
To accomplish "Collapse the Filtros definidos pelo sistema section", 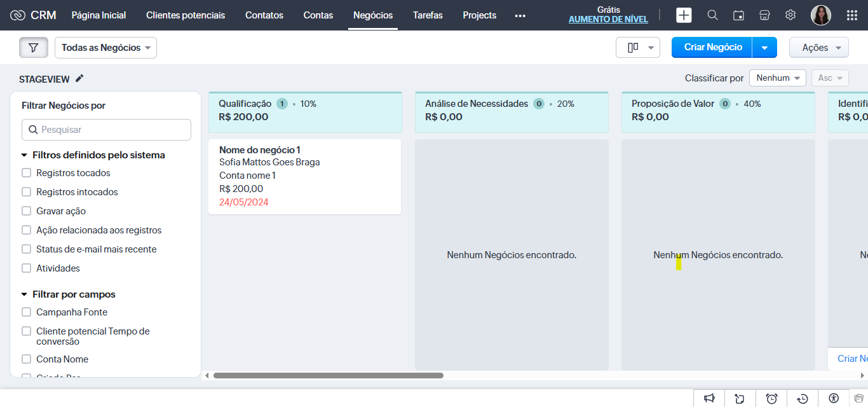I will [24, 155].
